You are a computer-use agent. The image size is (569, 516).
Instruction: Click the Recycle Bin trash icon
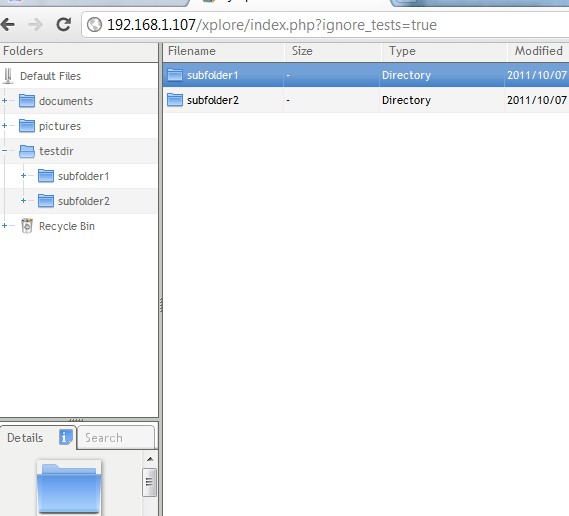coord(27,226)
